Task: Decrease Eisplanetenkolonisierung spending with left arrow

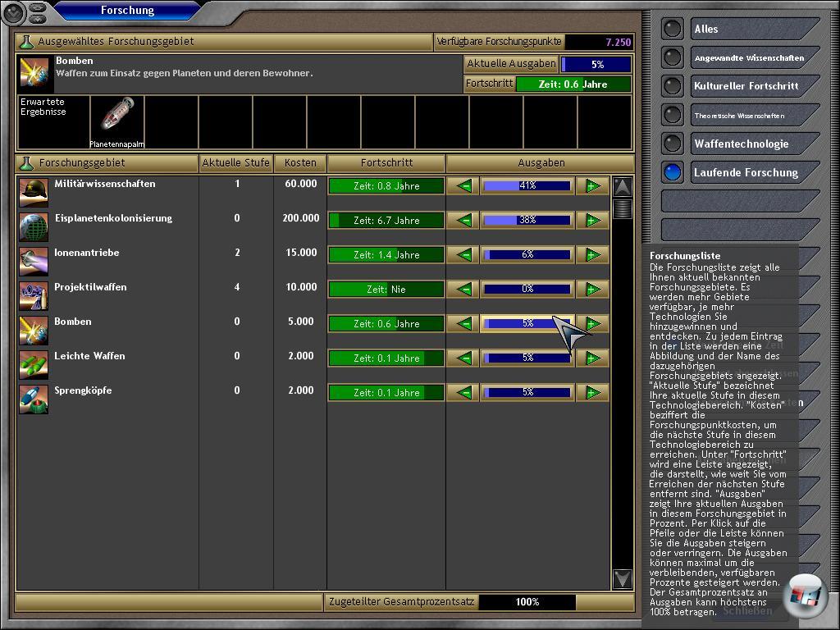Action: point(464,221)
